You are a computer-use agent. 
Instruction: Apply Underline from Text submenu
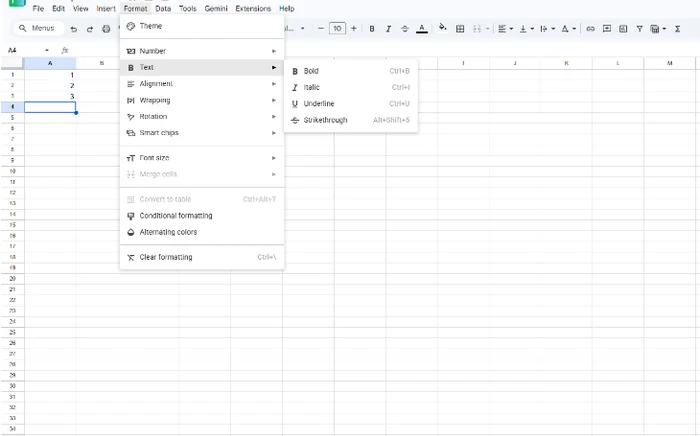click(351, 104)
